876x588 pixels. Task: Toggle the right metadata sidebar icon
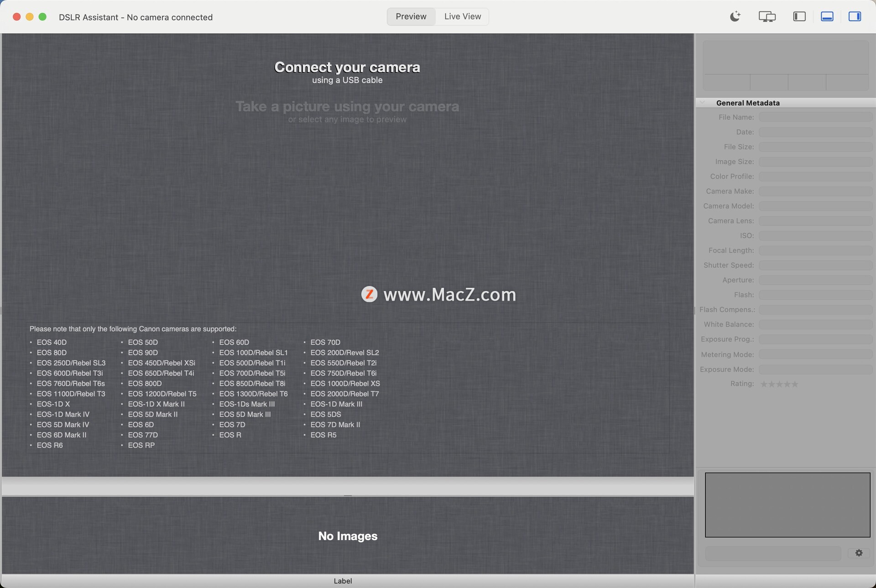coord(855,16)
